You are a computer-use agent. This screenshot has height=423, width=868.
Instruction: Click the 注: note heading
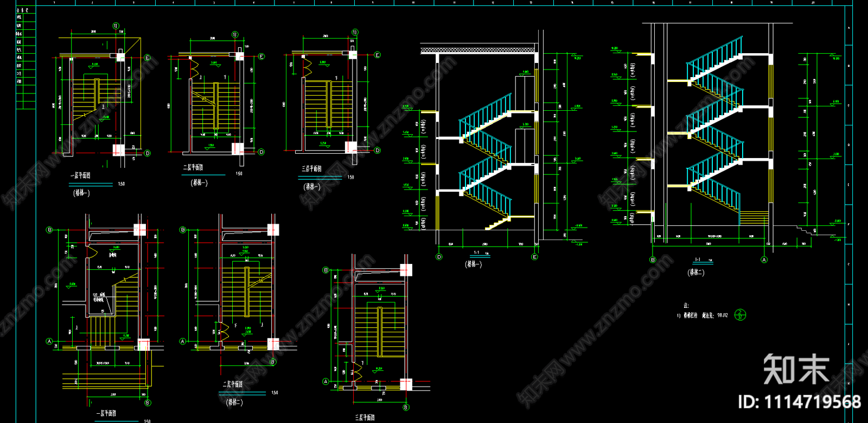(x=686, y=306)
